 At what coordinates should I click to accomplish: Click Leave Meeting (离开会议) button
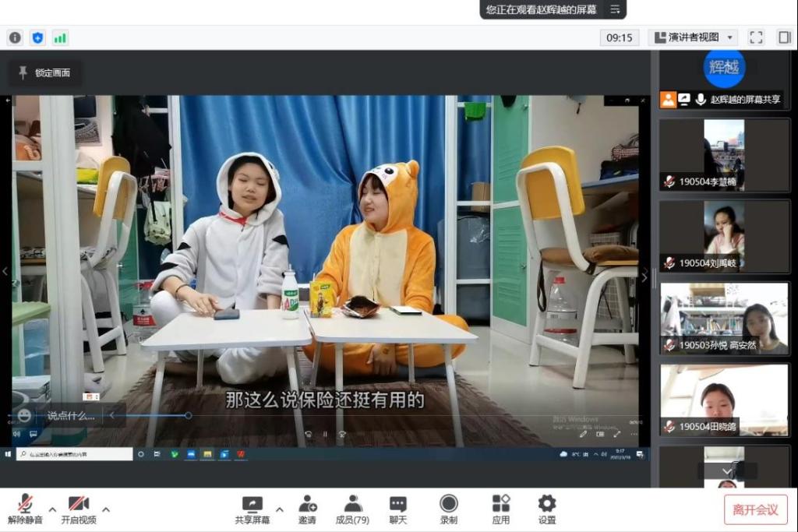(x=755, y=509)
